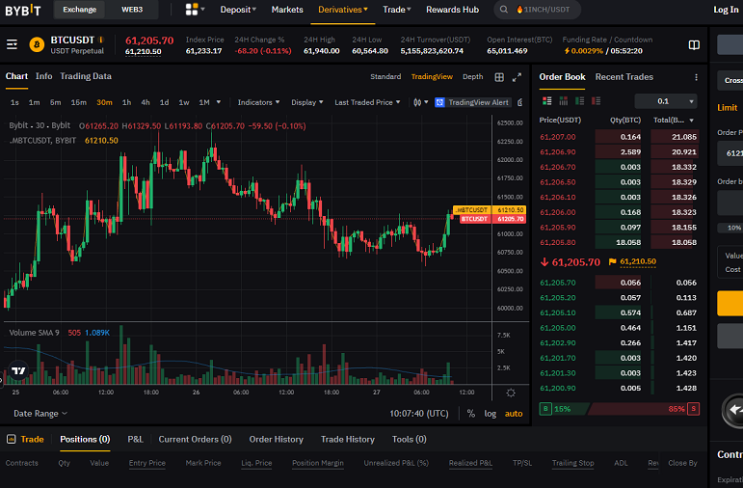The height and width of the screenshot is (488, 743).
Task: Click the TradingView Alert icon
Action: pos(440,102)
